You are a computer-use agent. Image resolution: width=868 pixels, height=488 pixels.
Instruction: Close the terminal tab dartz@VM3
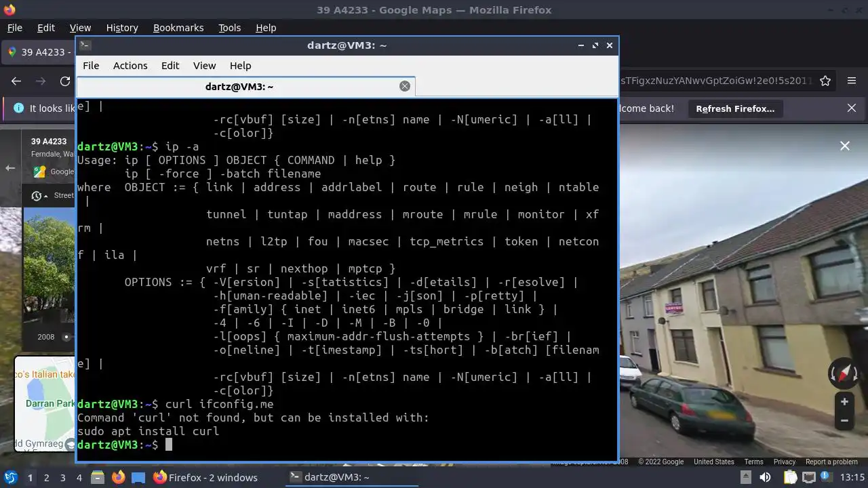point(405,86)
